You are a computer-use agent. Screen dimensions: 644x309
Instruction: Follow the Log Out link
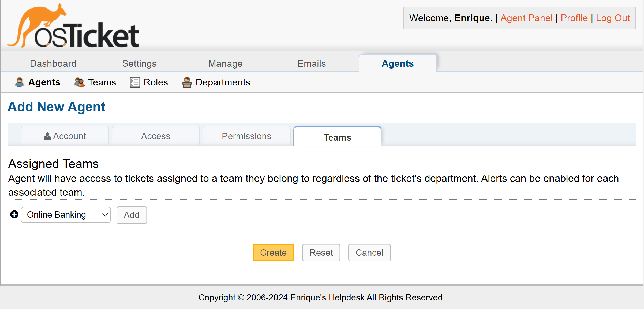pos(613,18)
